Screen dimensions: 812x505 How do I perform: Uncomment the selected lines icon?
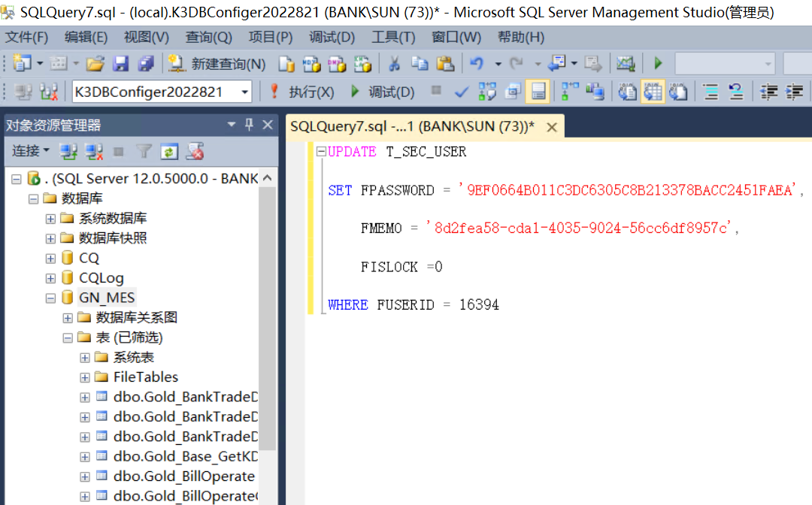click(x=736, y=92)
